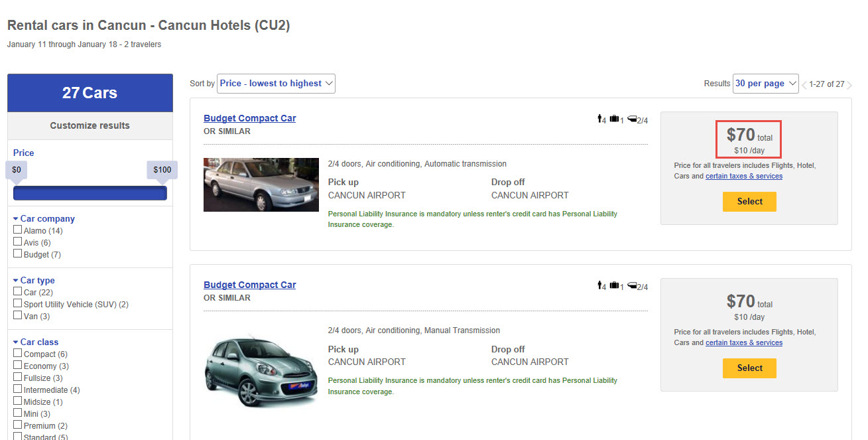Check Sport Utility Vehicle (SUV) filter
Viewport: 868px width, 440px height.
[18, 303]
